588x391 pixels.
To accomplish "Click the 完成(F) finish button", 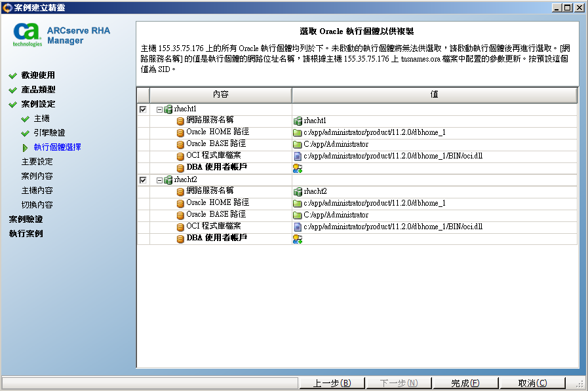I will click(465, 383).
